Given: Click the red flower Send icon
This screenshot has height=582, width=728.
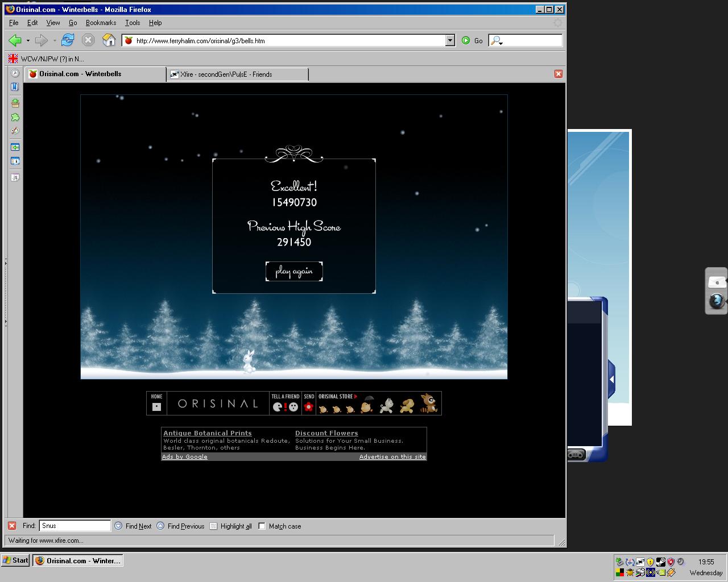Looking at the screenshot, I should pyautogui.click(x=308, y=407).
